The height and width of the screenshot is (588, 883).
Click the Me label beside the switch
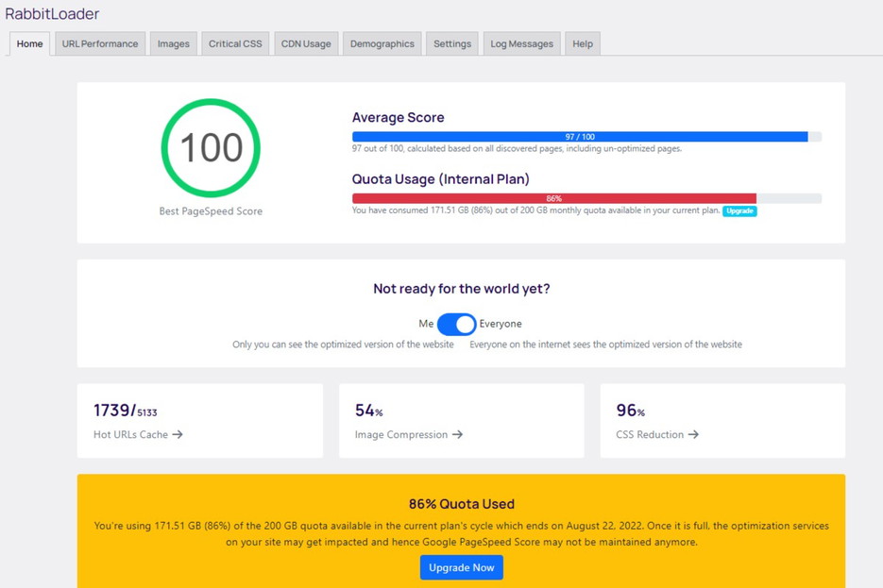426,324
